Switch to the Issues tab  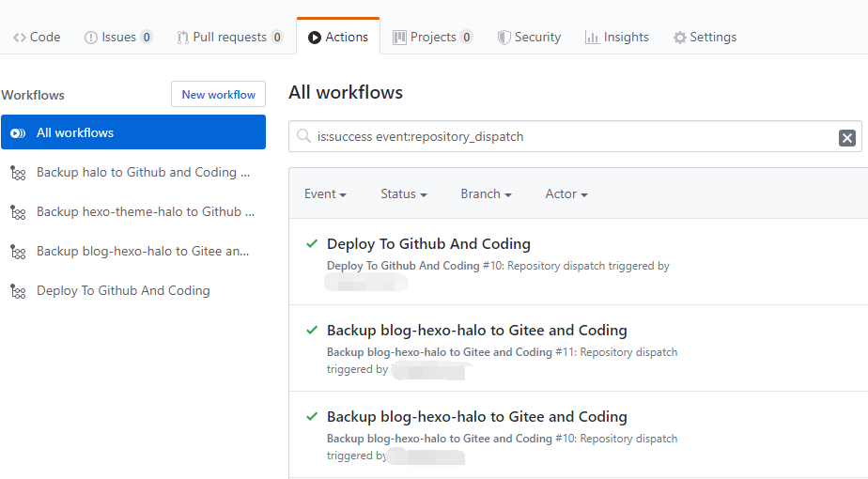118,38
